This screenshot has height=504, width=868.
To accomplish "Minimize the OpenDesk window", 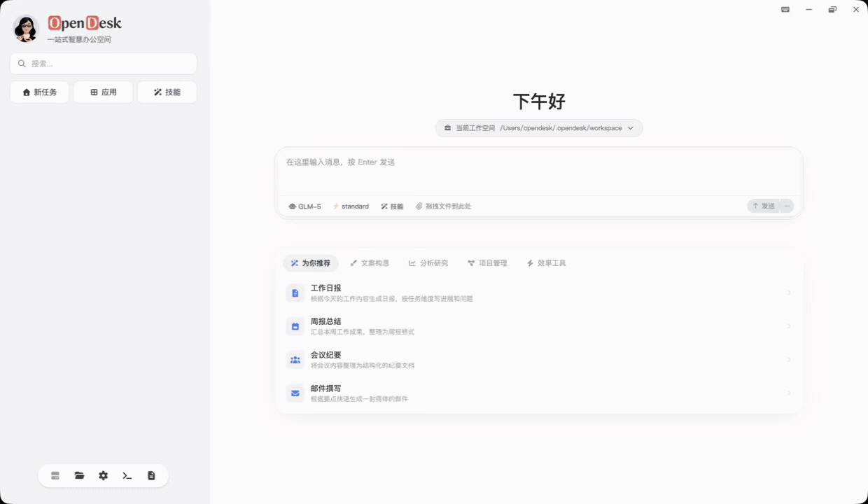I will [809, 10].
